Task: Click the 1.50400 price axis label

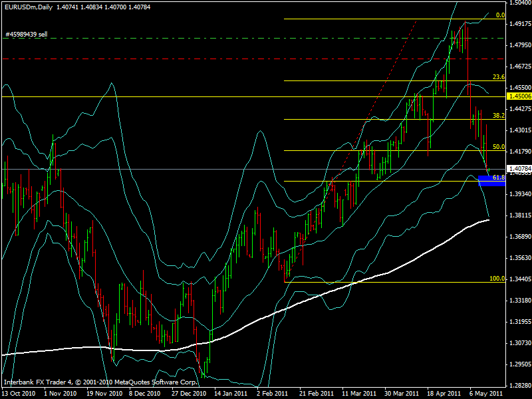Action: pyautogui.click(x=519, y=3)
